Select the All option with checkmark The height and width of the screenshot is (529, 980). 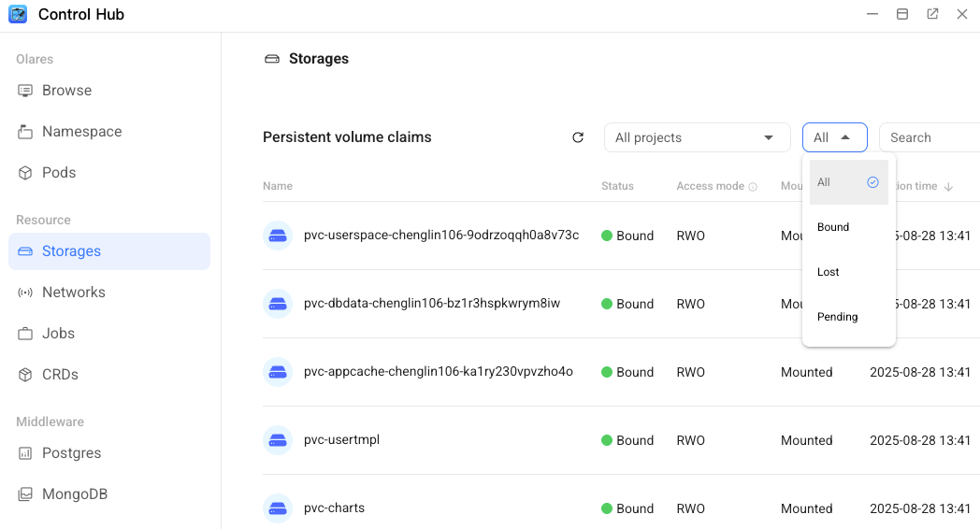[x=848, y=182]
